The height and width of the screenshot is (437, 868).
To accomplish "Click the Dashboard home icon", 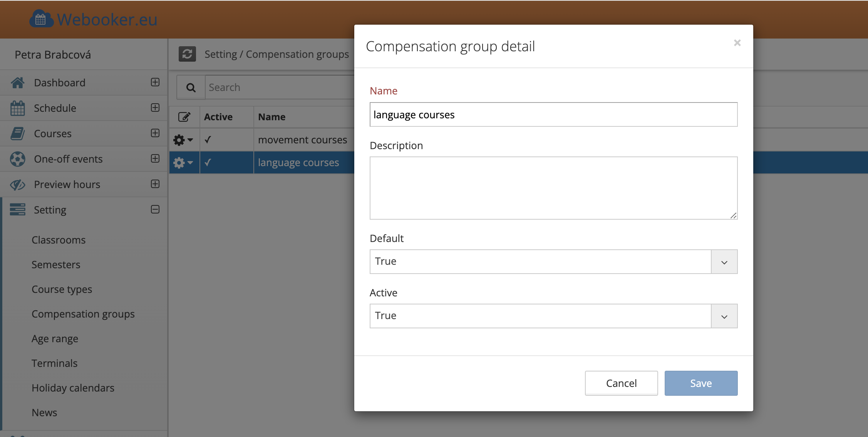I will pos(17,82).
